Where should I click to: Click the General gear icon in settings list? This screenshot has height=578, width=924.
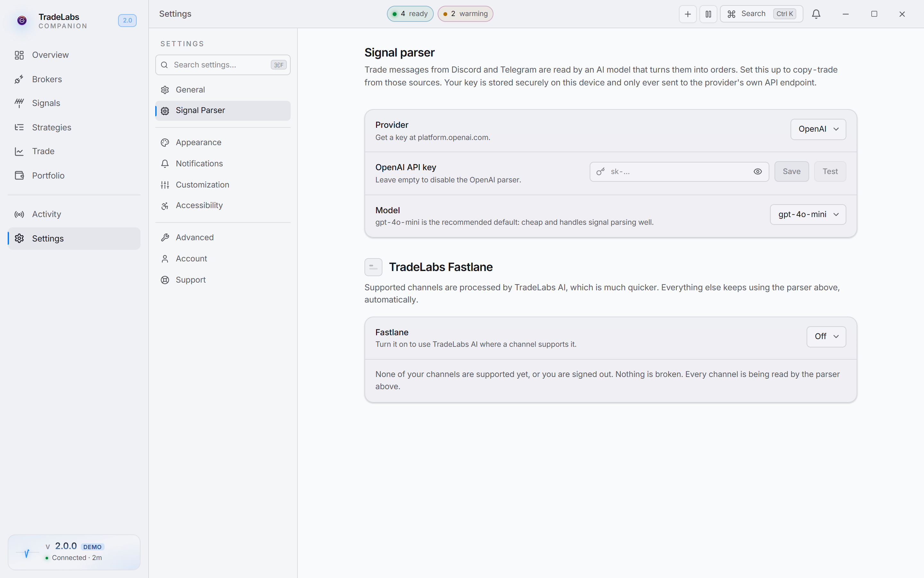[165, 90]
